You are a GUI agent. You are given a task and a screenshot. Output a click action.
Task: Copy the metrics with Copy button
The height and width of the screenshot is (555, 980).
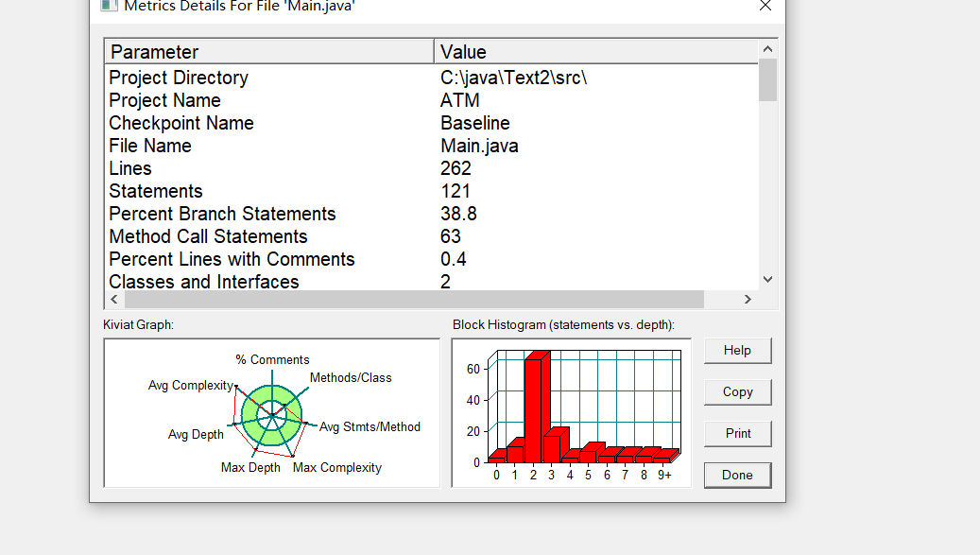coord(737,391)
